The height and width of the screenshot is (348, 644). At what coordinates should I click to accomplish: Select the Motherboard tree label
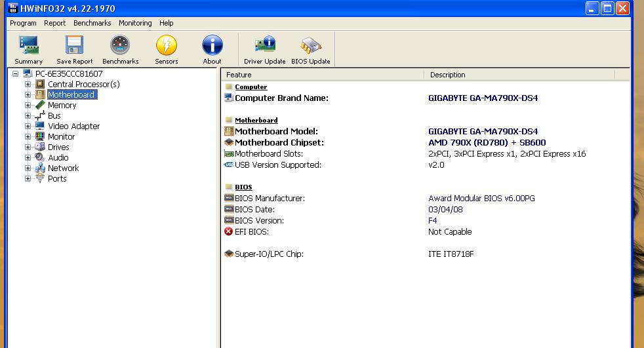[x=71, y=95]
